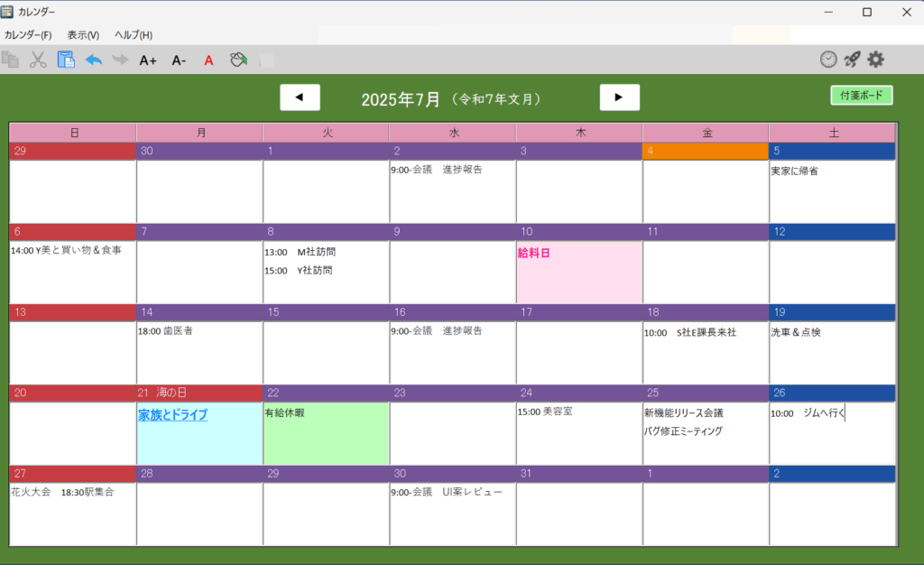
Task: Advance to next month with right arrow
Action: point(619,97)
